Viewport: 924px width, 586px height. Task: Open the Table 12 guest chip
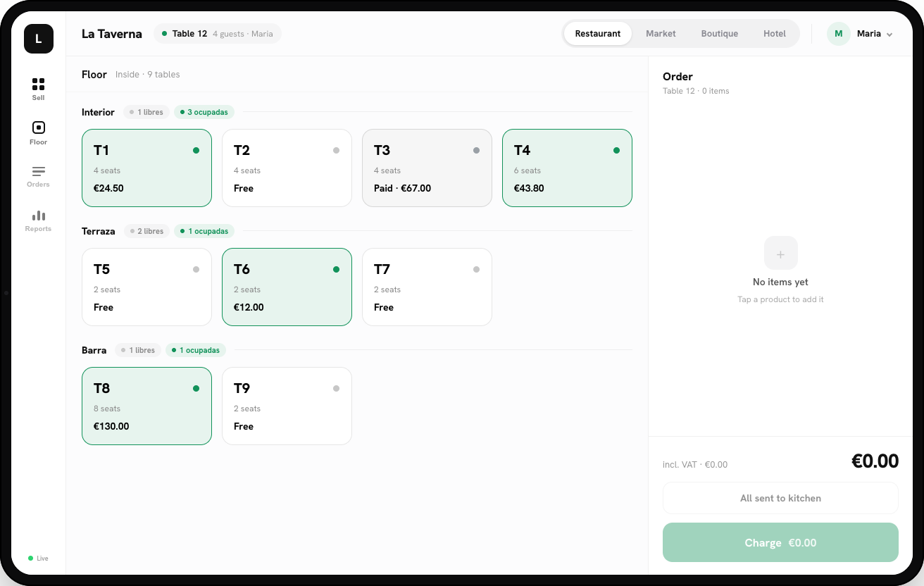217,34
